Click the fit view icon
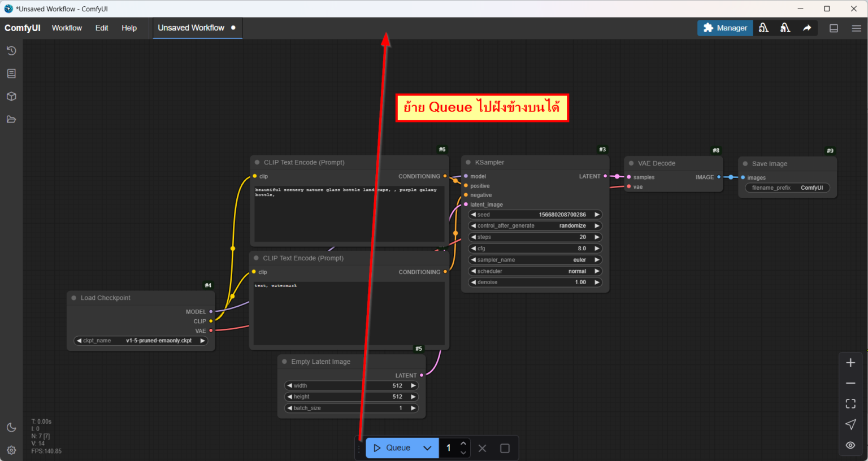Screen dimensions: 868x461 [x=850, y=403]
